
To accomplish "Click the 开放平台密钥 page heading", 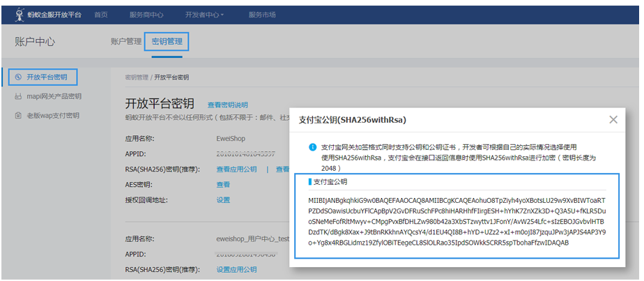I will (x=160, y=103).
